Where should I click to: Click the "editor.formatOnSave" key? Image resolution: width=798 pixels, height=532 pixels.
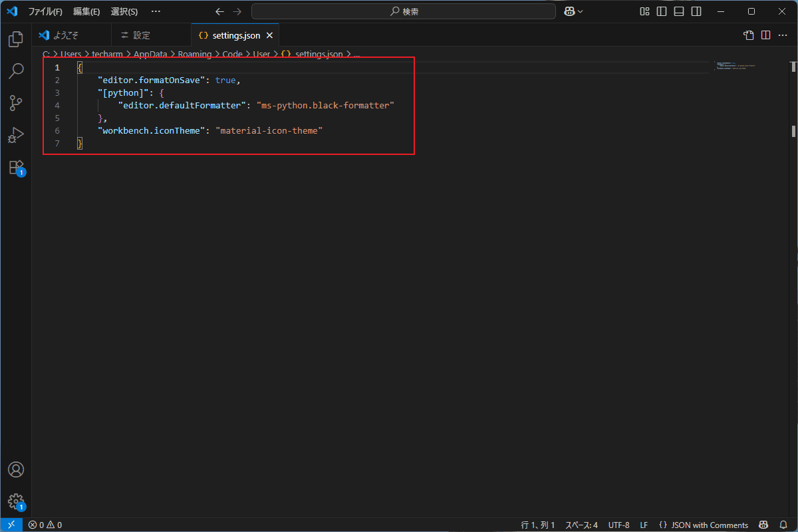(x=151, y=80)
